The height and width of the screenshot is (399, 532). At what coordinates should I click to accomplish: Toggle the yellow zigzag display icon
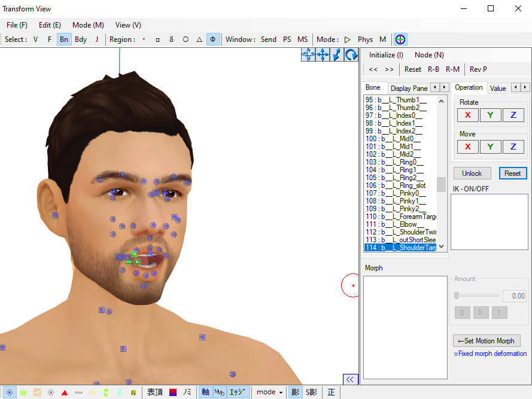click(x=92, y=392)
